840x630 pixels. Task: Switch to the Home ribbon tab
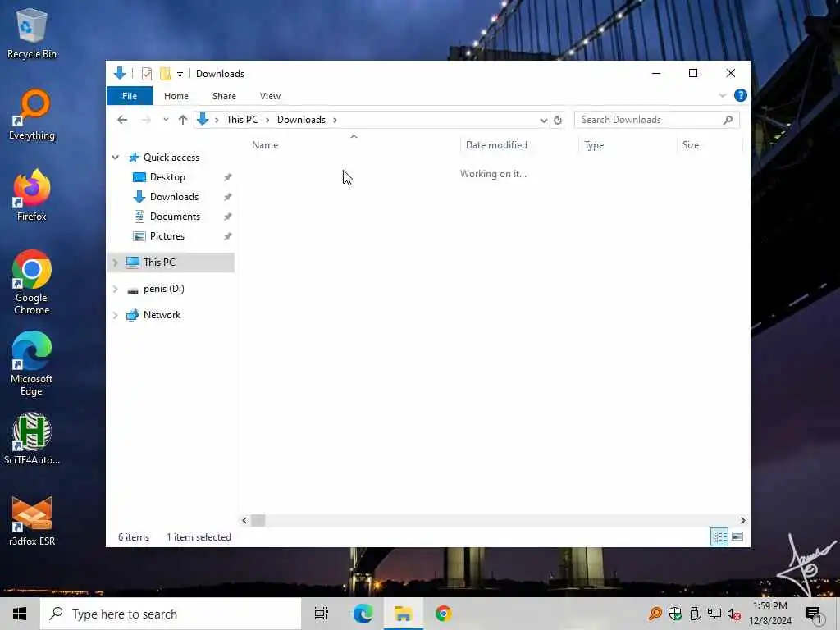pos(176,96)
